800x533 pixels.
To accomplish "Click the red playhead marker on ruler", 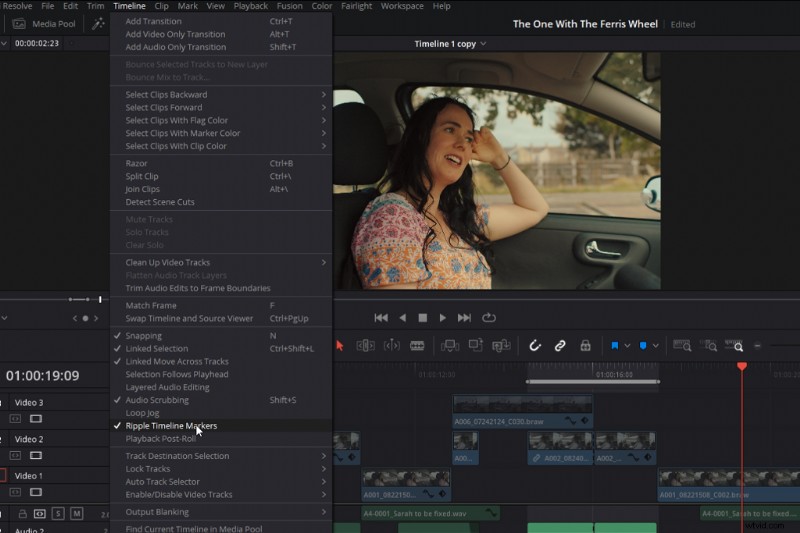I will 742,366.
